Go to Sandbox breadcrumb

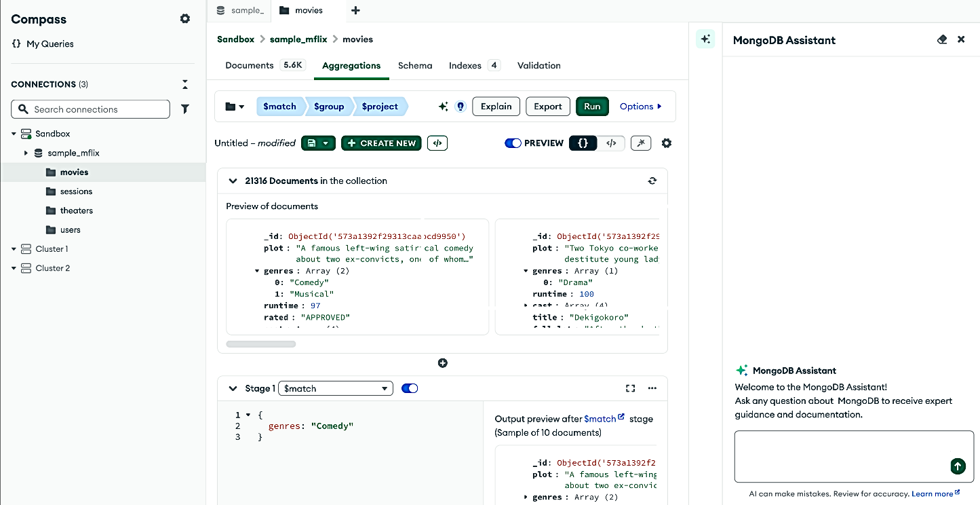tap(235, 39)
